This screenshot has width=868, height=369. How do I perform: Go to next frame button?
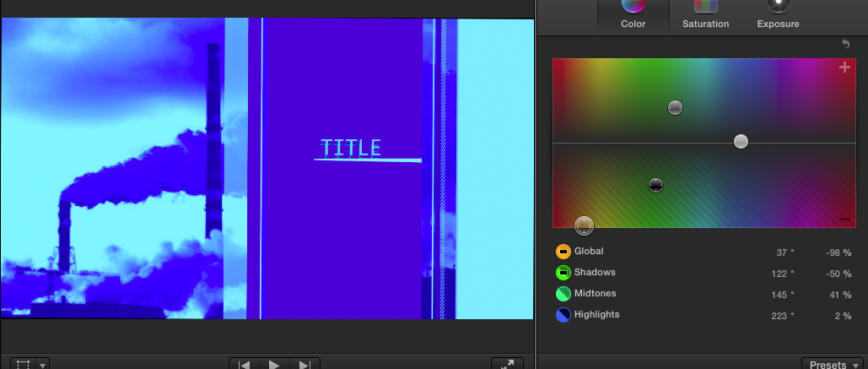click(x=305, y=364)
